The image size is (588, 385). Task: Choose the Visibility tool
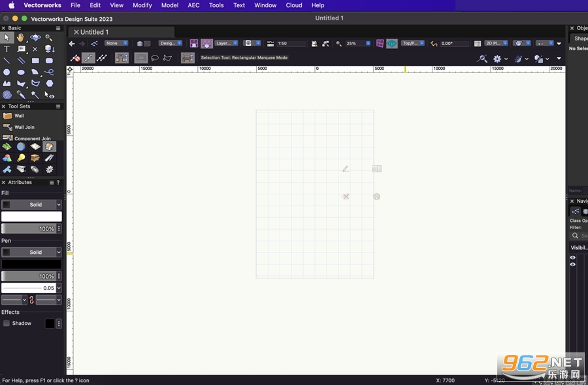click(49, 95)
